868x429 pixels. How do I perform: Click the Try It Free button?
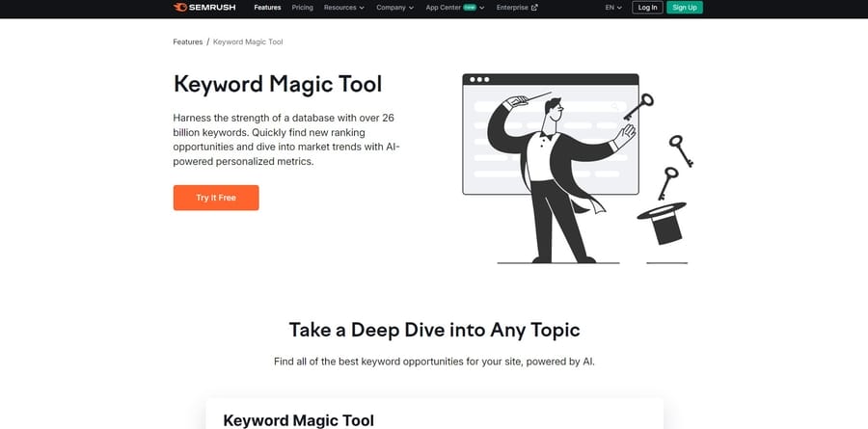coord(216,198)
